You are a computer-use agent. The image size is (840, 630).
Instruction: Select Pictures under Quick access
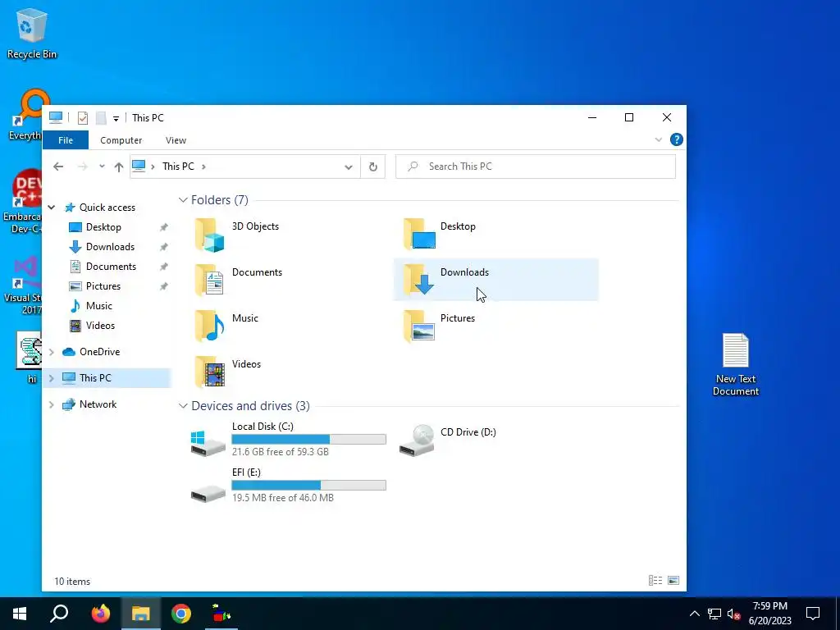[103, 286]
